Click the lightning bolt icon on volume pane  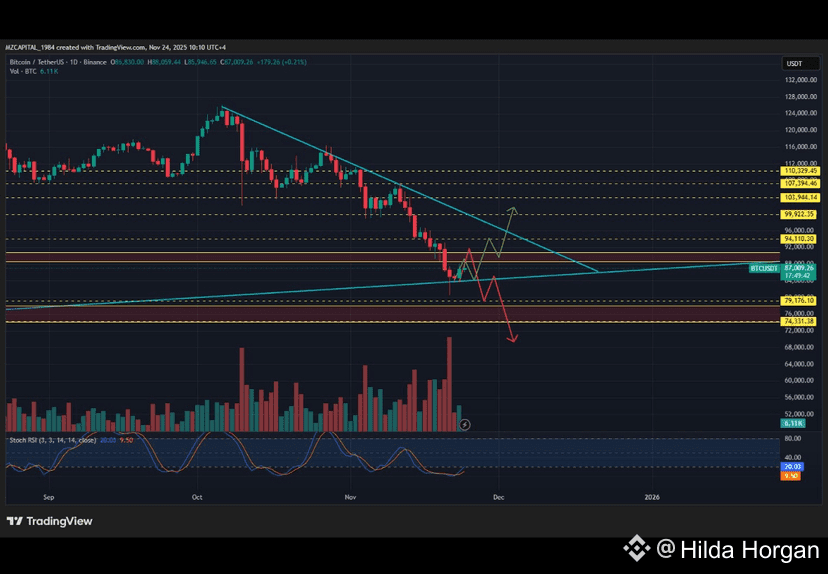464,425
